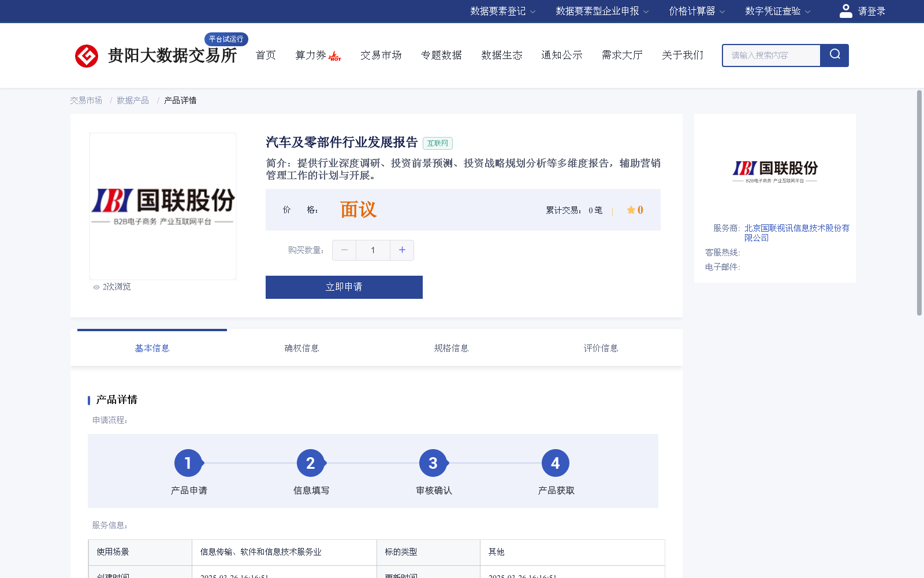924x578 pixels.
Task: Click the star rating icon
Action: pyautogui.click(x=631, y=210)
